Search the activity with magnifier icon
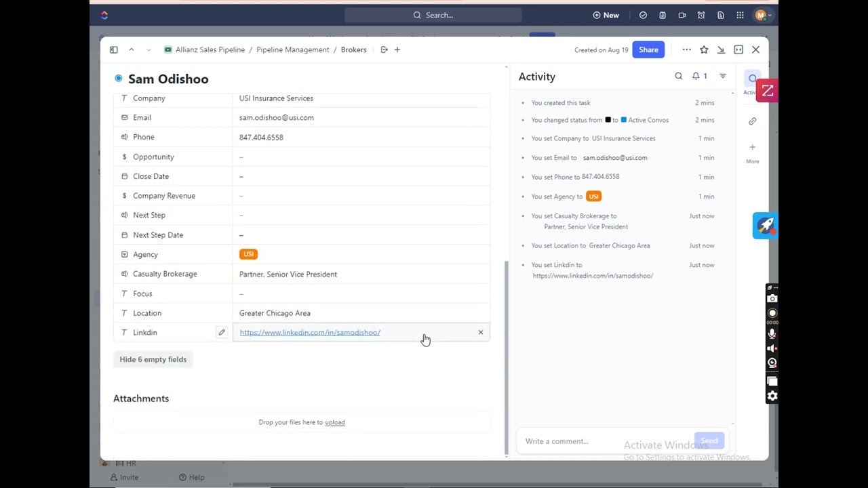 coord(679,77)
